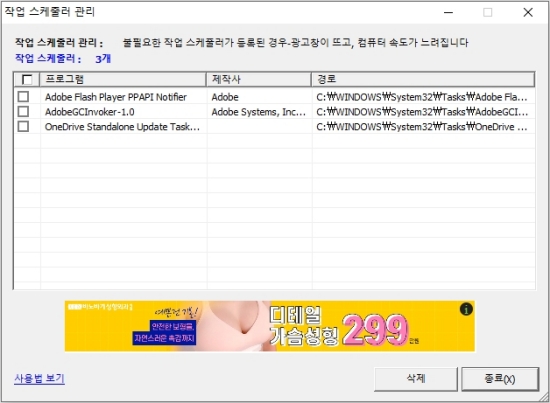This screenshot has width=550, height=403.
Task: Click the path cell ending 'OneDrive ...'
Action: [x=422, y=127]
